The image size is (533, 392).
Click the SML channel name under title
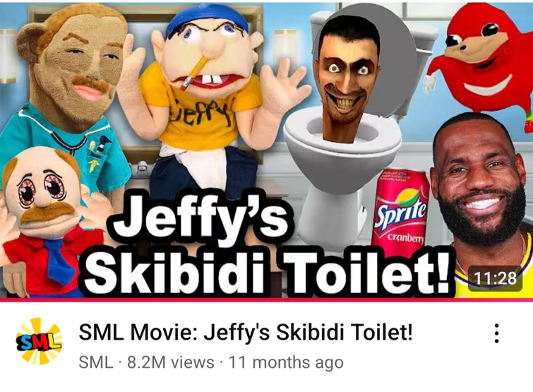point(95,362)
